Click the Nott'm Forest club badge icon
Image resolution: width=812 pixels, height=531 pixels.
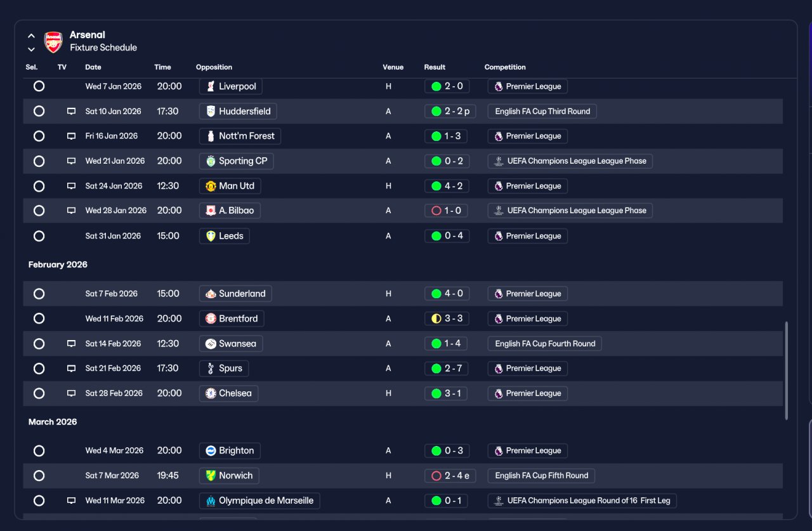pos(211,136)
